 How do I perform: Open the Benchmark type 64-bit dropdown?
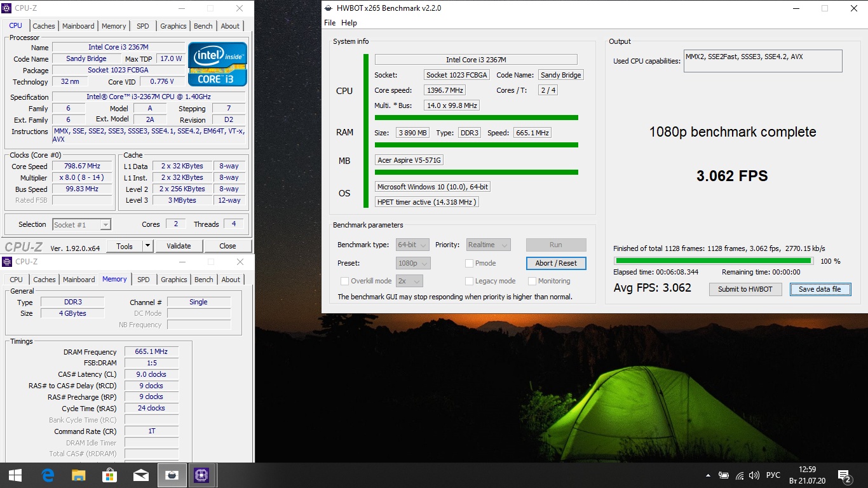[412, 245]
